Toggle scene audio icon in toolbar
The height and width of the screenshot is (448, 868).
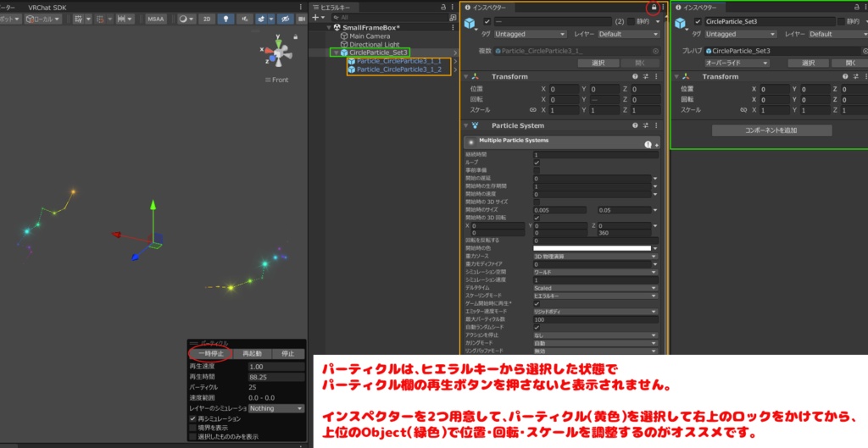pyautogui.click(x=244, y=19)
